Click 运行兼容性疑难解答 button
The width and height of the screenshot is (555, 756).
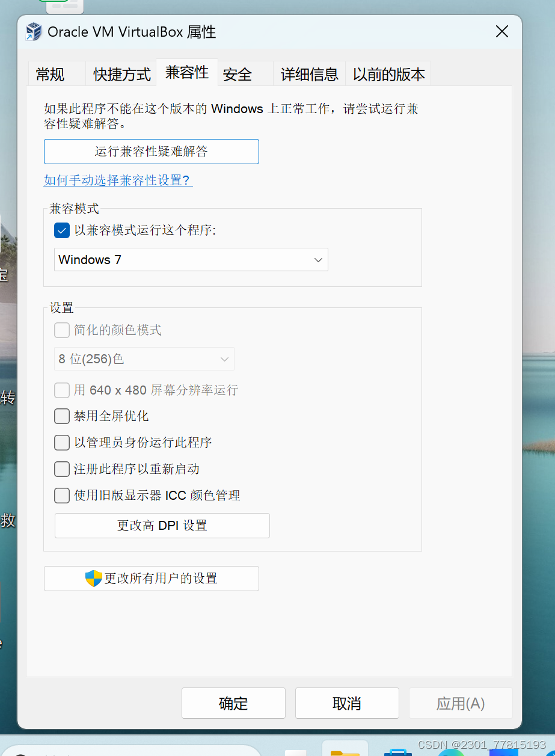(x=152, y=152)
